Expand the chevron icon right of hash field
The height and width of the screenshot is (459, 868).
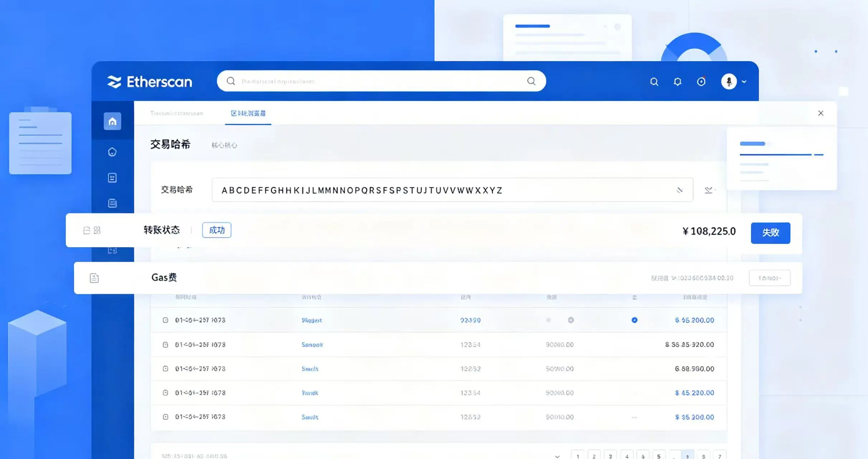click(709, 190)
